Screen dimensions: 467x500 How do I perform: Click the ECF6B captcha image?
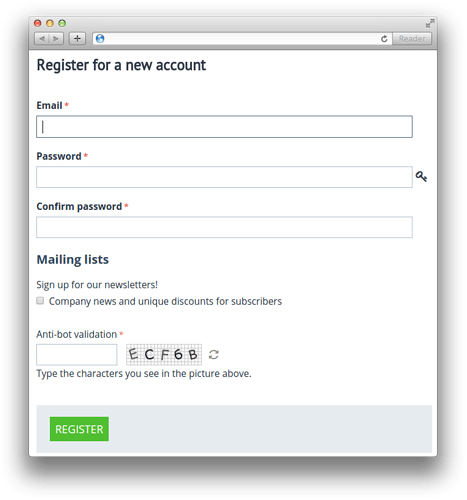164,354
